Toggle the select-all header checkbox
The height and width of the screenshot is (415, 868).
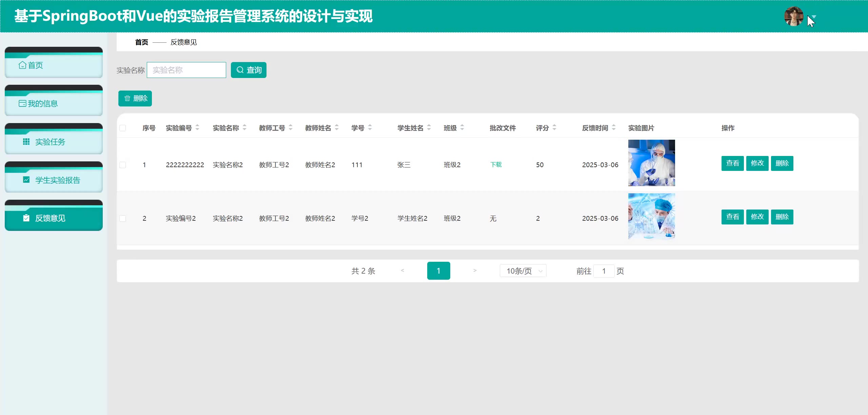coord(123,128)
